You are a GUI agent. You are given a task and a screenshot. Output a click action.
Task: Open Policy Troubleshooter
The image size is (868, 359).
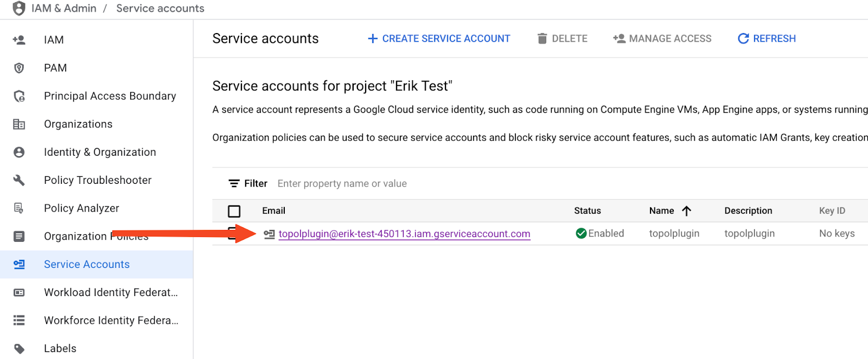click(x=98, y=180)
